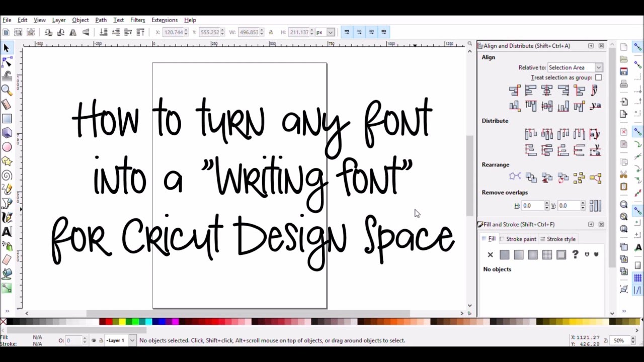This screenshot has height=362, width=644.
Task: Iconify the Fill and Stroke panel
Action: tap(591, 224)
